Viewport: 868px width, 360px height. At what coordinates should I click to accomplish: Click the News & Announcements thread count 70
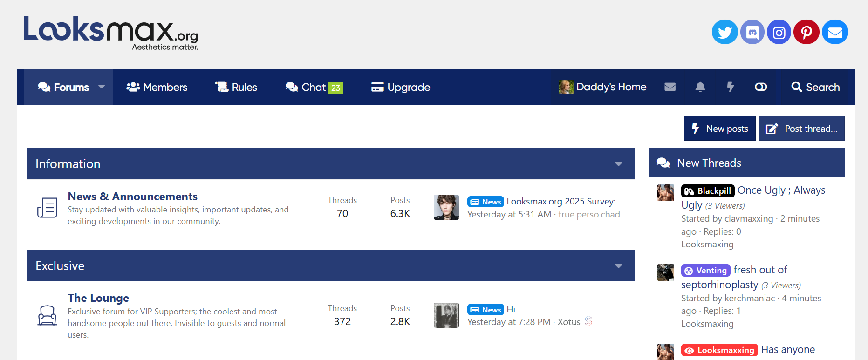pyautogui.click(x=342, y=213)
